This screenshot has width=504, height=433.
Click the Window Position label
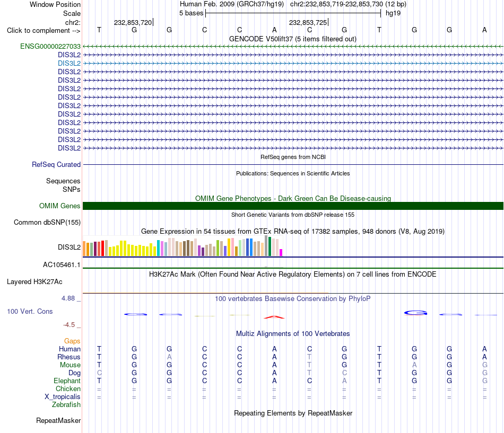pyautogui.click(x=55, y=4)
